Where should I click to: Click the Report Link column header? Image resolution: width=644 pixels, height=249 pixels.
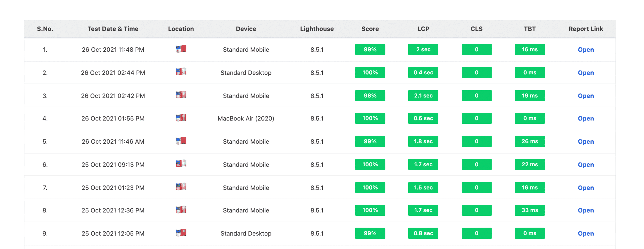tap(586, 29)
